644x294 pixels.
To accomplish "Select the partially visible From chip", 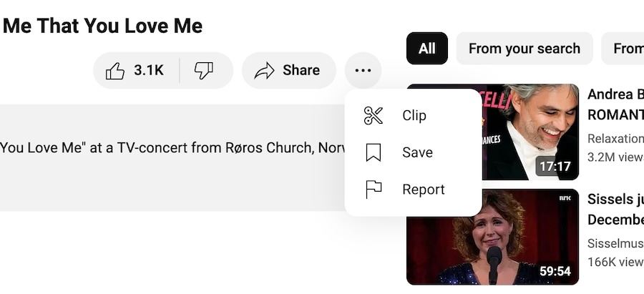I will coord(623,49).
